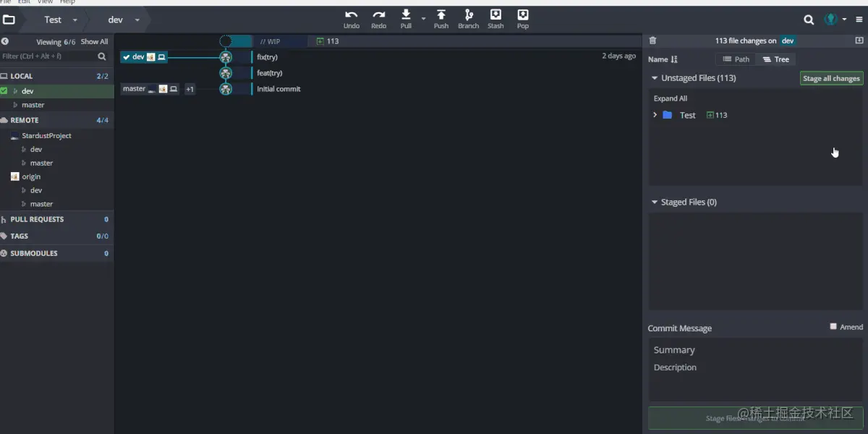
Task: Select the feat(try) commit avatar node
Action: tap(226, 73)
